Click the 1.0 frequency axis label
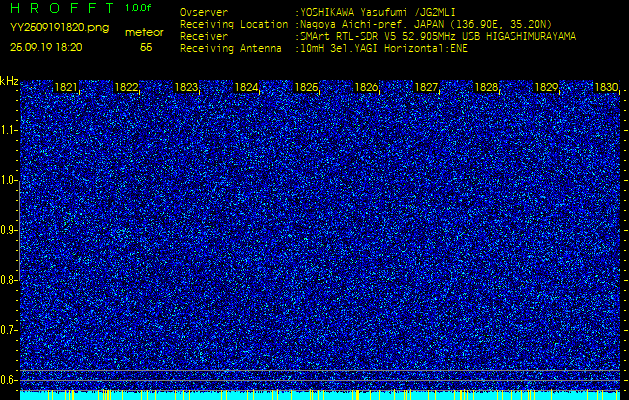This screenshot has height=400, width=629. pos(9,180)
